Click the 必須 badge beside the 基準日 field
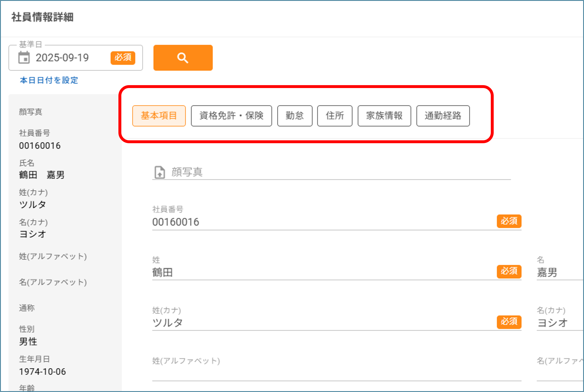Image resolution: width=584 pixels, height=392 pixels. coord(123,58)
